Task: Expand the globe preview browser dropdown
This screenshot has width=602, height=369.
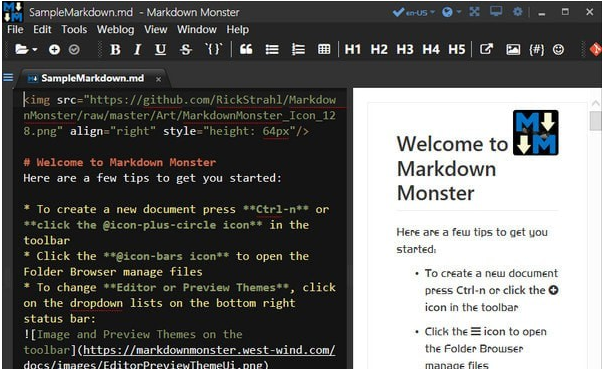Action: [x=459, y=12]
